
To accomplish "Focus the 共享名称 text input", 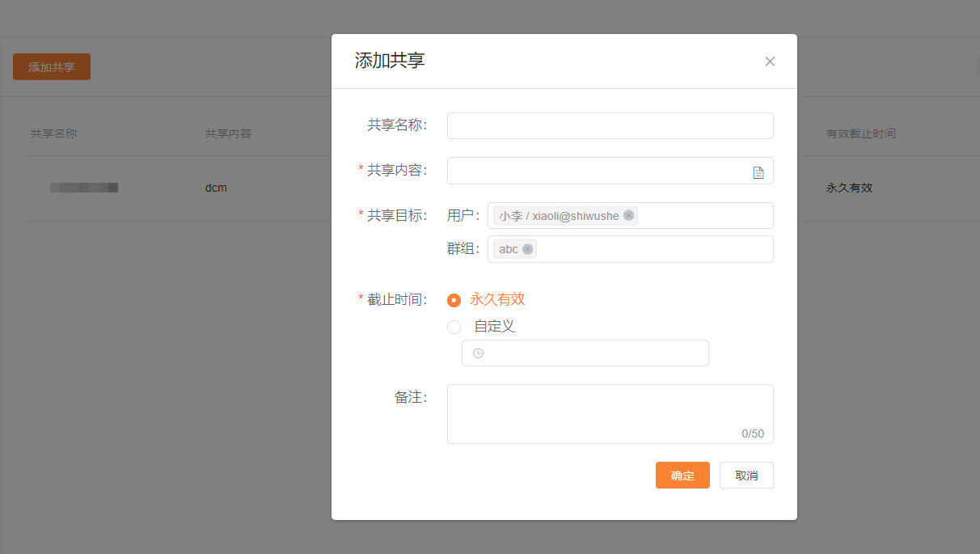I will point(610,126).
